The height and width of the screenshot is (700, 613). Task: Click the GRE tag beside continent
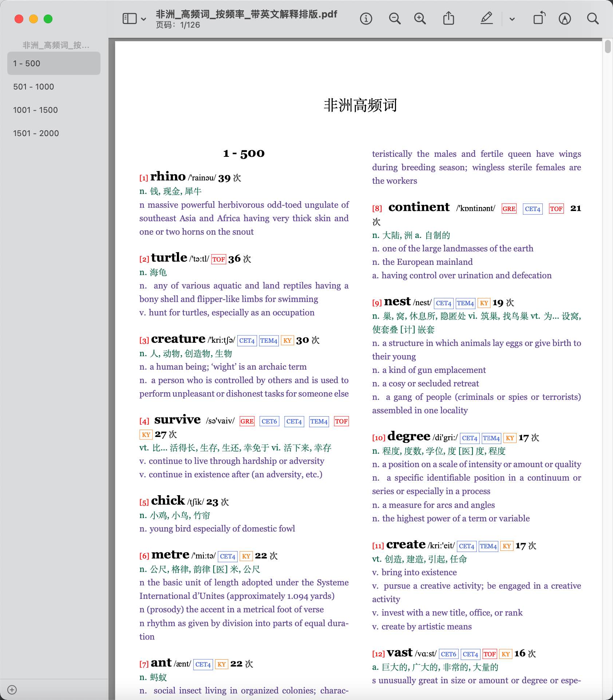509,209
